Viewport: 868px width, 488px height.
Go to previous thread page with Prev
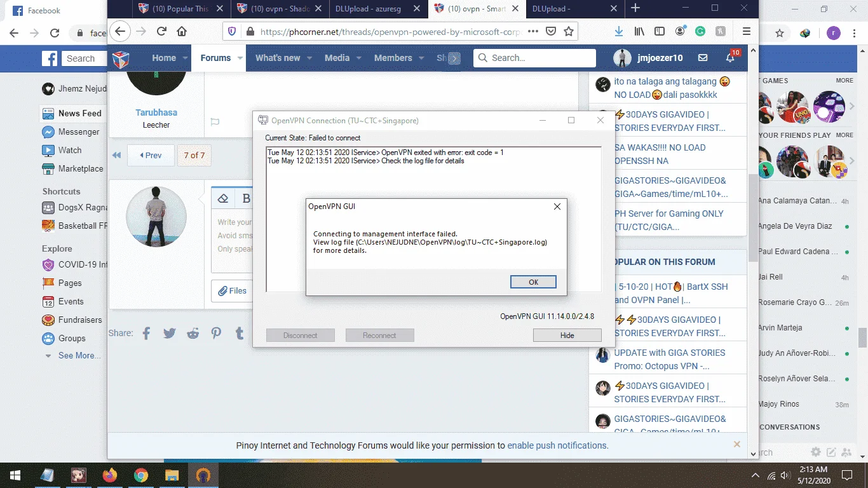(151, 155)
